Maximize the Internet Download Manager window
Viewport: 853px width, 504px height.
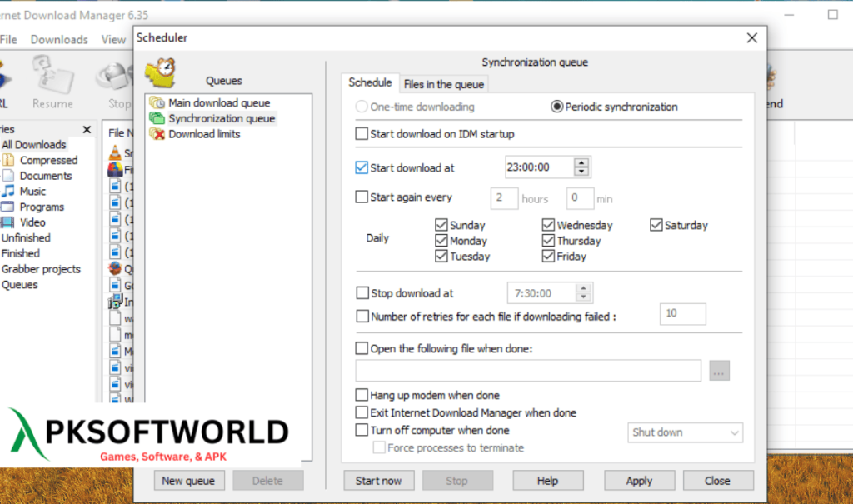[832, 15]
